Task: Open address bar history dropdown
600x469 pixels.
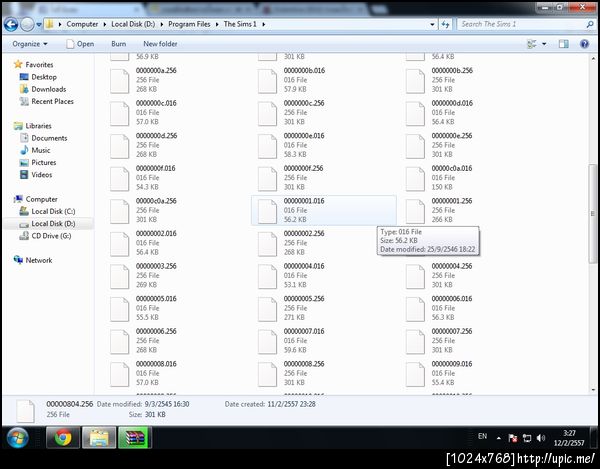Action: click(x=432, y=24)
